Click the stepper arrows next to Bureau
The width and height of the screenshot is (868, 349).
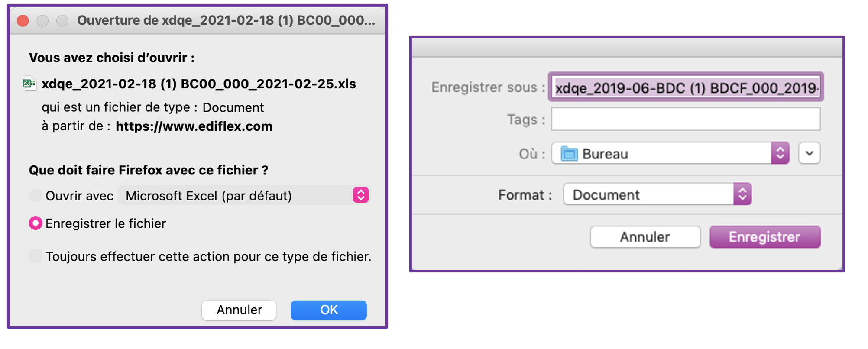coord(781,153)
